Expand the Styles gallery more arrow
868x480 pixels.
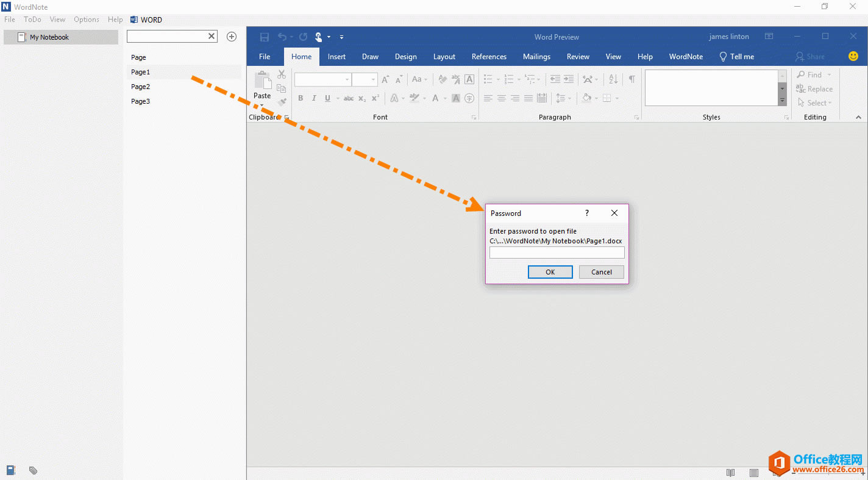[782, 100]
